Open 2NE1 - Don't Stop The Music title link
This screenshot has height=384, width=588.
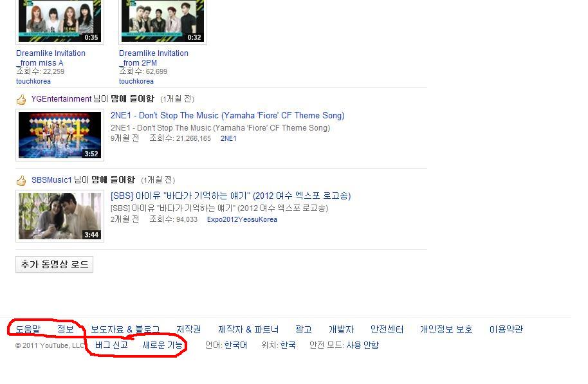point(227,116)
